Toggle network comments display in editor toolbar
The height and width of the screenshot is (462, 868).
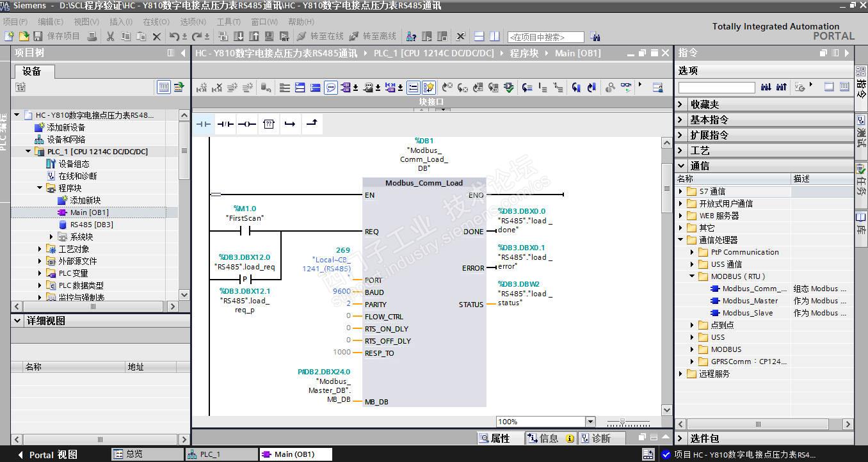pyautogui.click(x=331, y=88)
